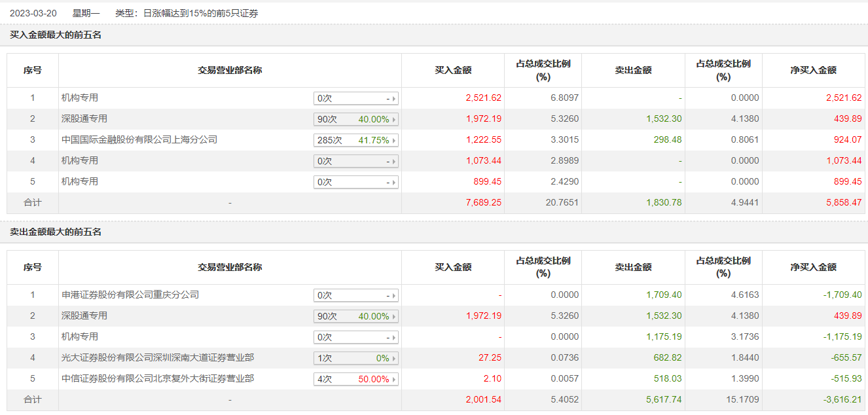Open the 中国国际金融股份有限公司上海分公司 link
The width and height of the screenshot is (868, 415).
(x=139, y=139)
